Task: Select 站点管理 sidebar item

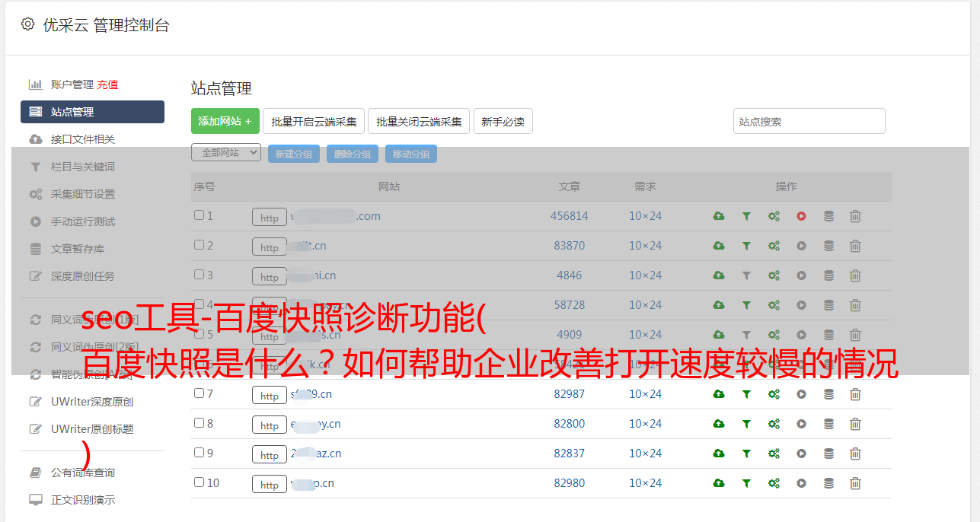Action: (92, 112)
